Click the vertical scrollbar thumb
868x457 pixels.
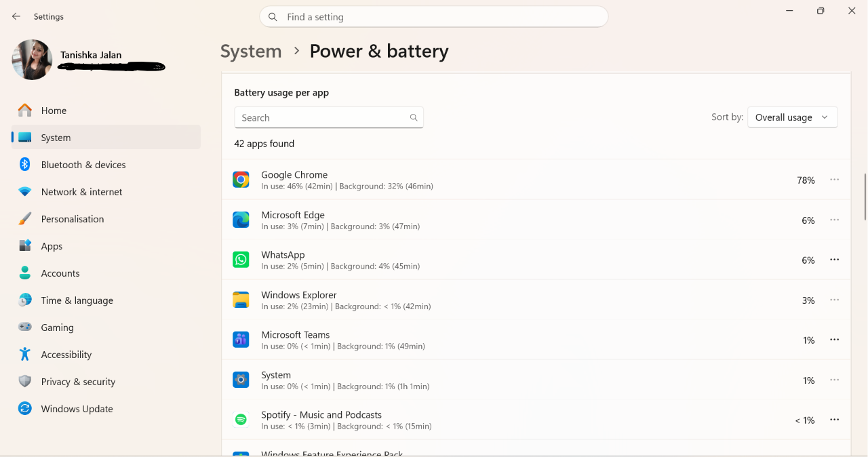[x=865, y=197]
